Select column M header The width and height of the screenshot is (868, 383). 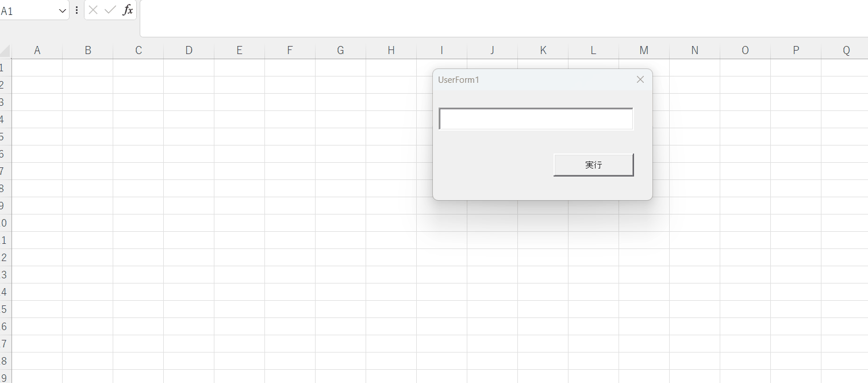[x=644, y=50]
